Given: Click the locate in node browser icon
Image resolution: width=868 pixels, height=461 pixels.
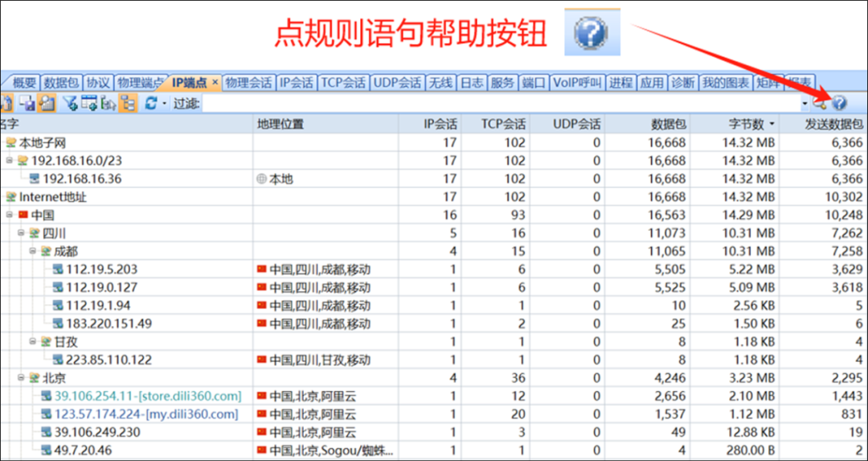Looking at the screenshot, I should pos(108,103).
